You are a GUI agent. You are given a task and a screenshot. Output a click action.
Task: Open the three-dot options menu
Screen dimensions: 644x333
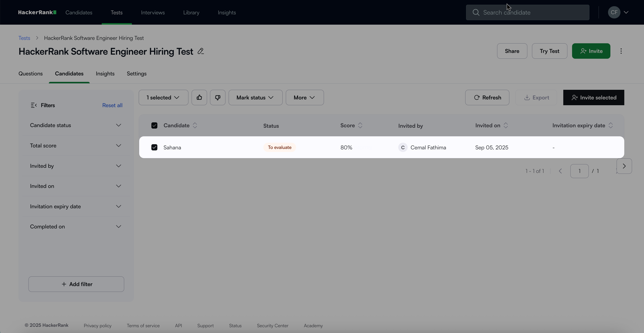621,51
